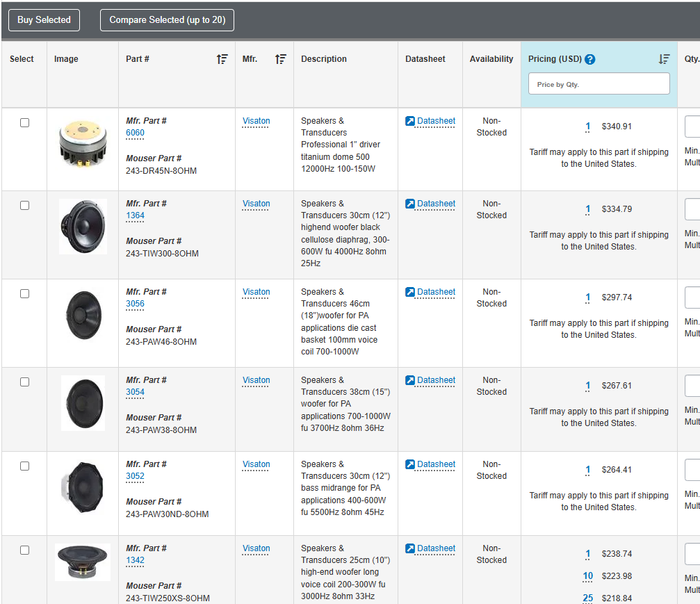Click the Buy Selected button
700x604 pixels.
coord(44,20)
